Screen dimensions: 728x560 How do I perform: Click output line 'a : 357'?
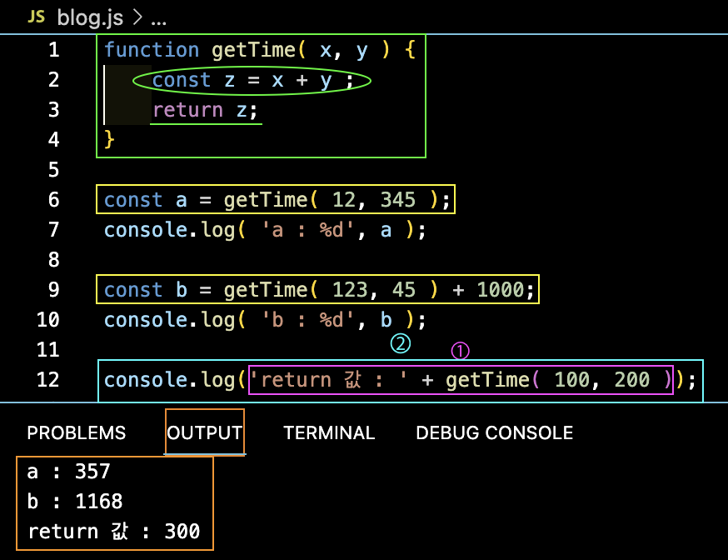point(68,472)
